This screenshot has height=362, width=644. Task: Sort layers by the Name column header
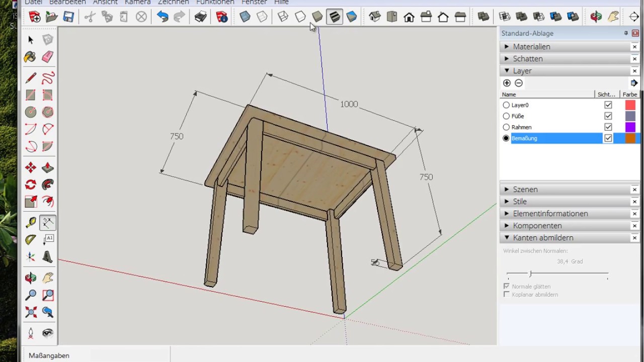547,95
